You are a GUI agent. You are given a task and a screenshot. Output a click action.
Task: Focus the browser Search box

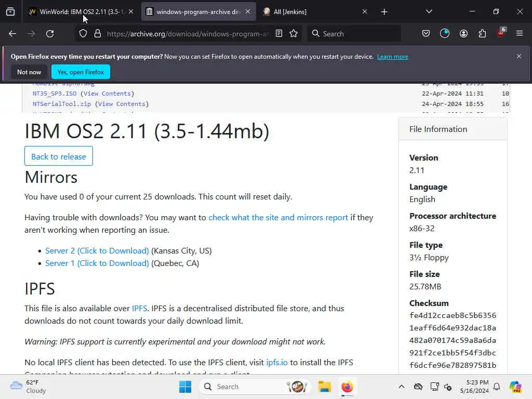(354, 34)
